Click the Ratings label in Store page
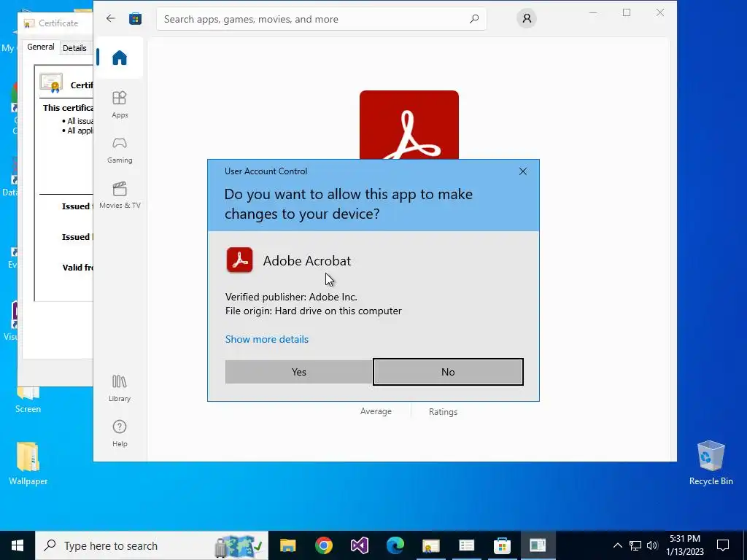The height and width of the screenshot is (560, 747). [x=443, y=412]
